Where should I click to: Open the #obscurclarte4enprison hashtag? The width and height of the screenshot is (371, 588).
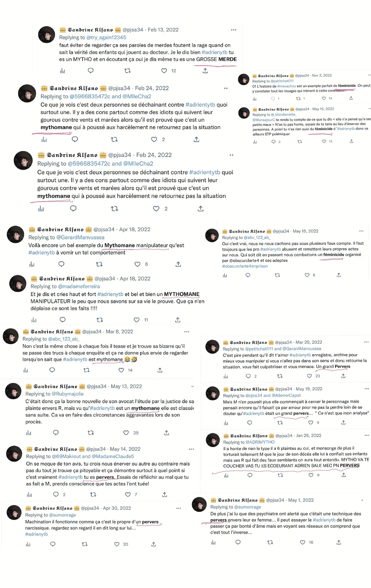[x=245, y=266]
